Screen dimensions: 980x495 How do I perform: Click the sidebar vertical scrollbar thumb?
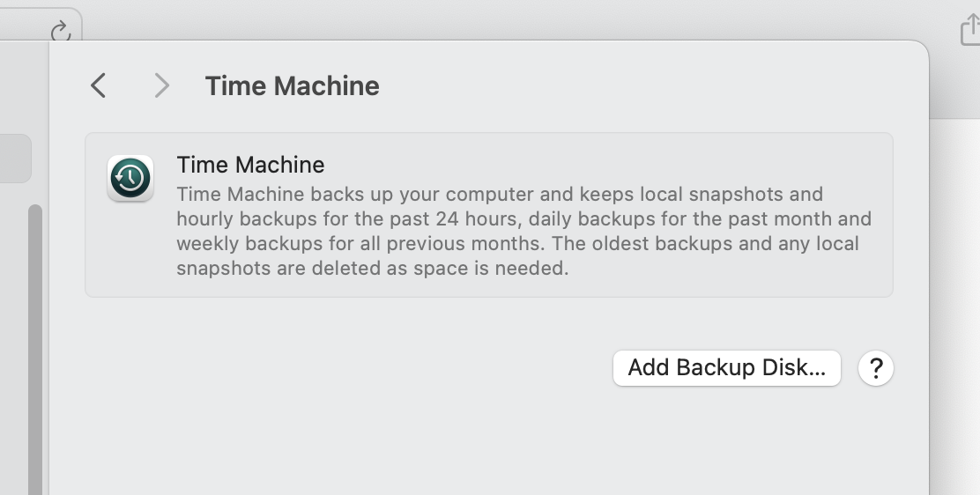click(x=35, y=350)
